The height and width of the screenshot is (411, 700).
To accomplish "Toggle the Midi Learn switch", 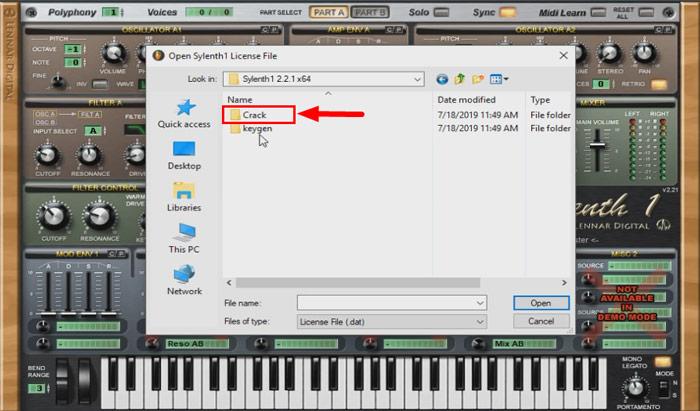I will pyautogui.click(x=598, y=12).
